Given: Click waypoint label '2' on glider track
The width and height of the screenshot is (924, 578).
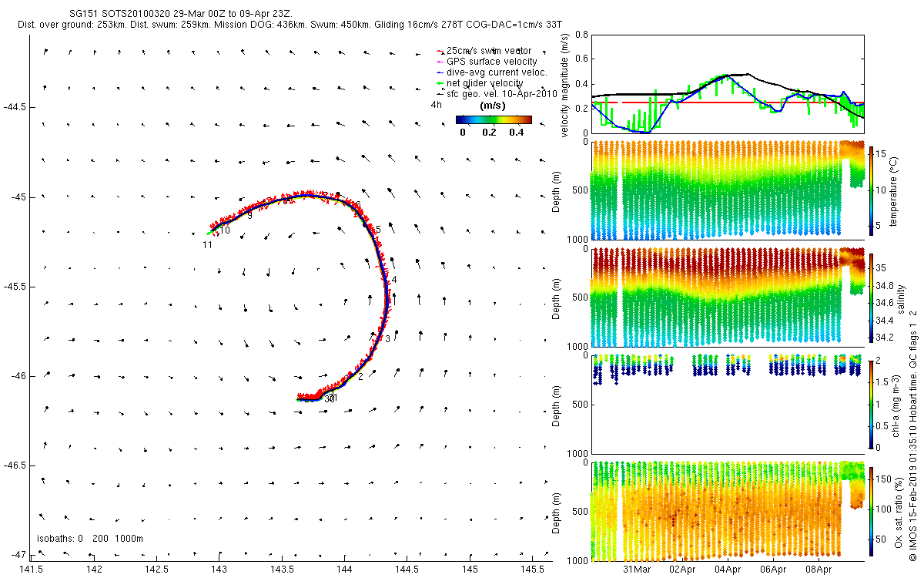Looking at the screenshot, I should [x=360, y=376].
